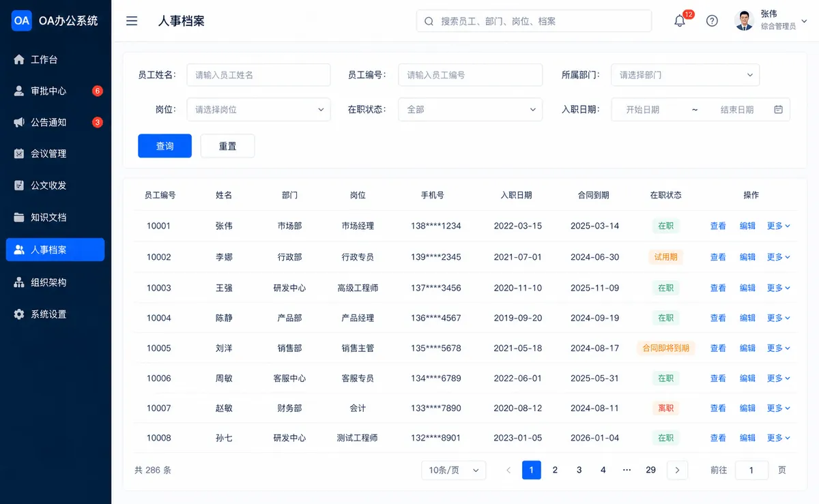Screen dimensions: 819x504
Task: Open the 所属部门 department dropdown
Action: (x=685, y=75)
